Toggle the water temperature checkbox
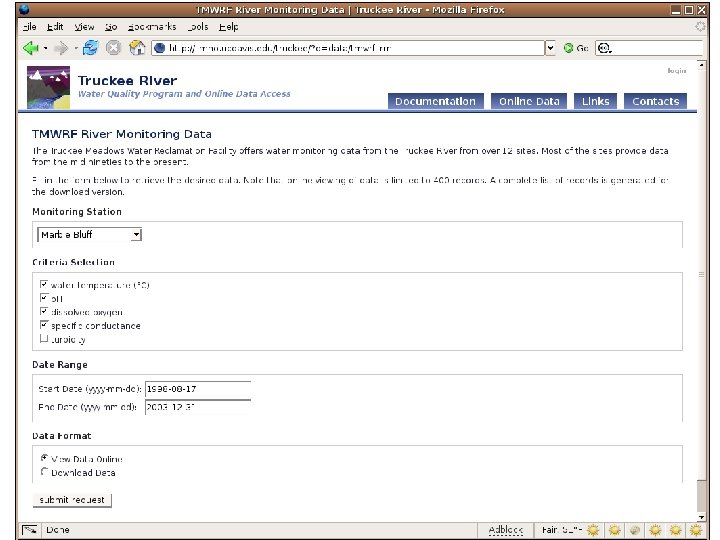The height and width of the screenshot is (540, 720). [x=44, y=284]
